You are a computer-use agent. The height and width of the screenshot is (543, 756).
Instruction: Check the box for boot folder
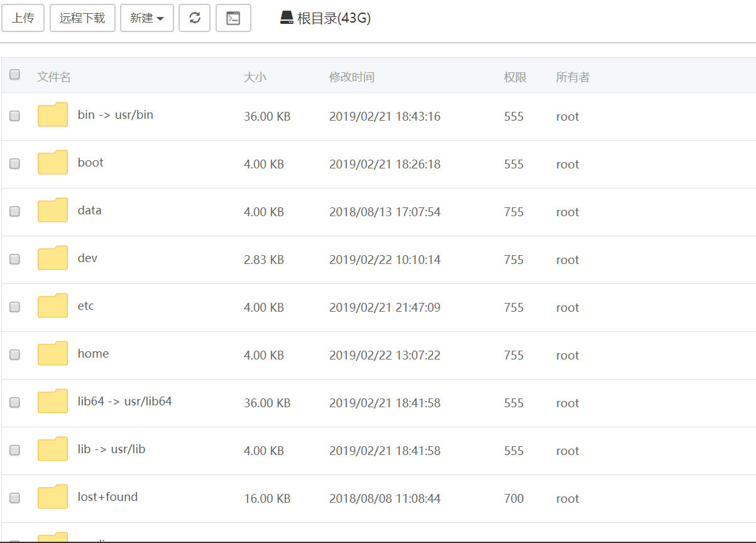[15, 163]
